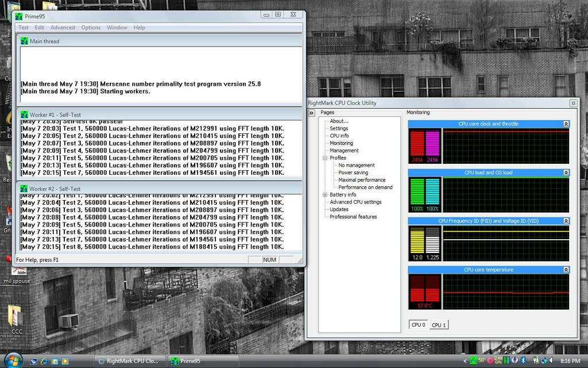The height and width of the screenshot is (368, 588).
Task: Click the lightning bolt tray icon
Action: point(515,361)
